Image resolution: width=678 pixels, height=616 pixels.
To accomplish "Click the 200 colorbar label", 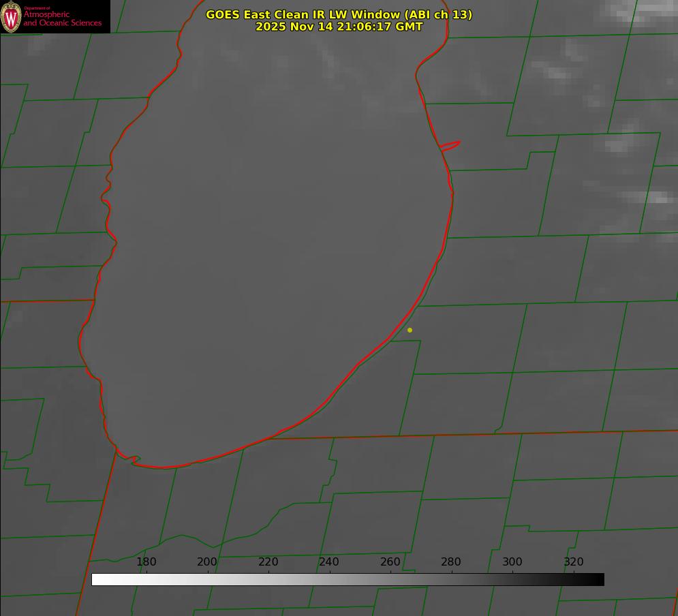I will coord(207,561).
